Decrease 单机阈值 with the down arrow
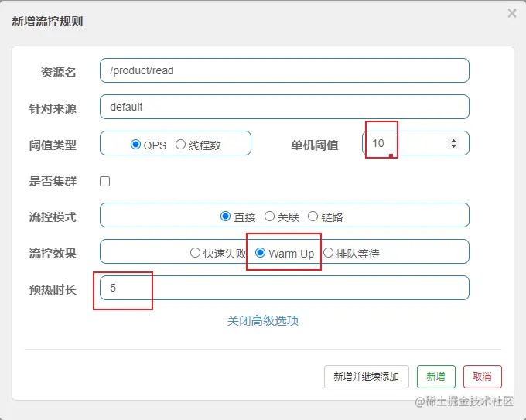This screenshot has height=420, width=526. click(453, 146)
